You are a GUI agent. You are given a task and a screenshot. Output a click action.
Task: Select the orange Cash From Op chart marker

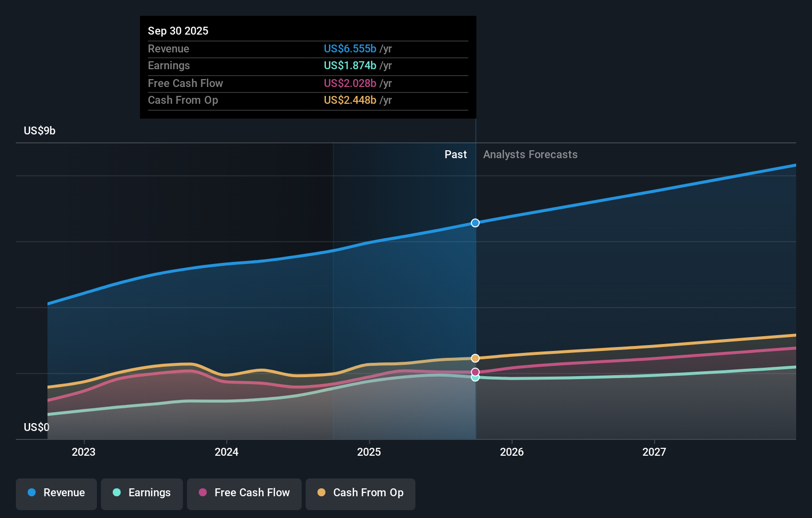[x=475, y=358]
